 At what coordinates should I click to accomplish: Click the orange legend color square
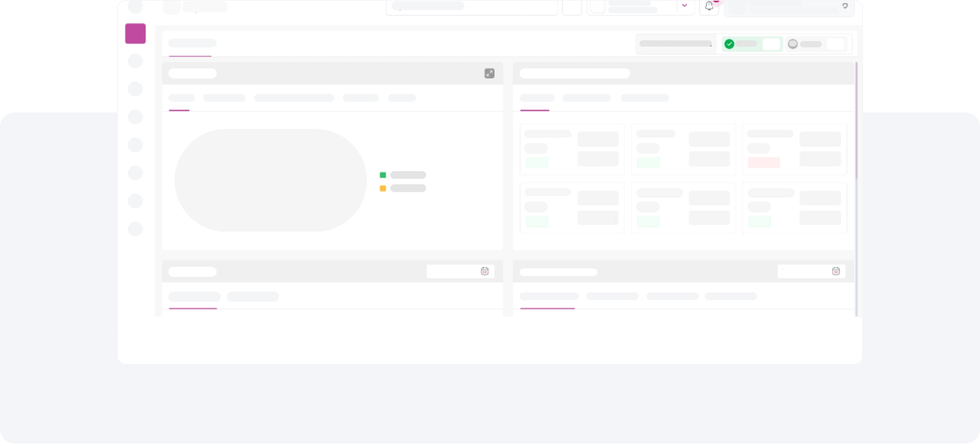(383, 189)
